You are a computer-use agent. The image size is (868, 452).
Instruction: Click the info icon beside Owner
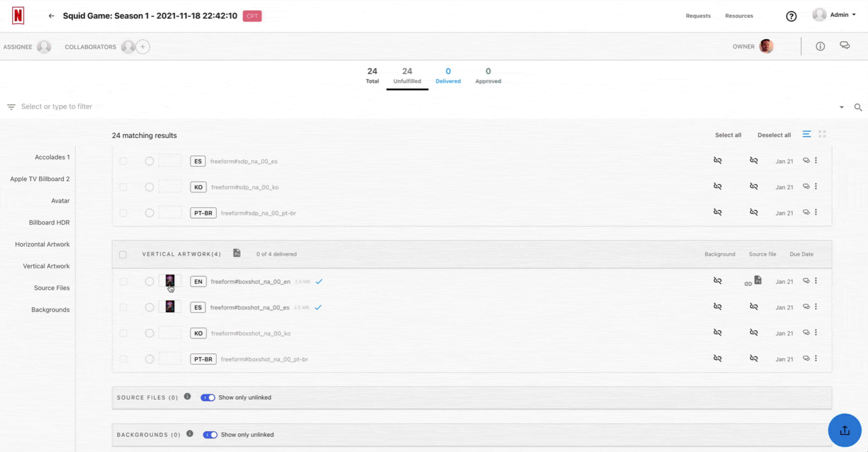(820, 46)
